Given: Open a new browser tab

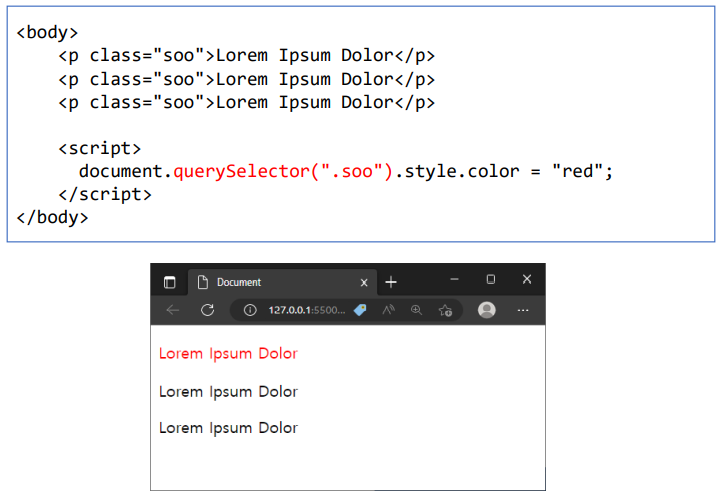Looking at the screenshot, I should tap(391, 282).
